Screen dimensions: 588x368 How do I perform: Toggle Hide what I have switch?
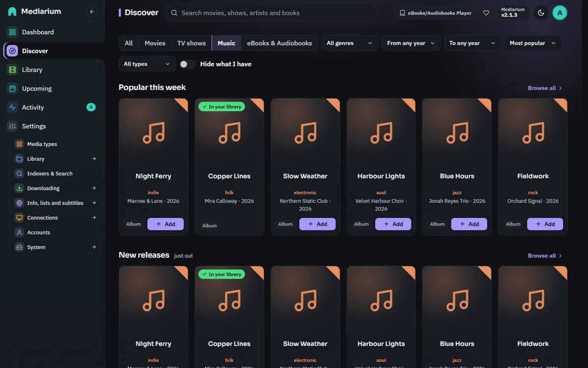pos(187,64)
